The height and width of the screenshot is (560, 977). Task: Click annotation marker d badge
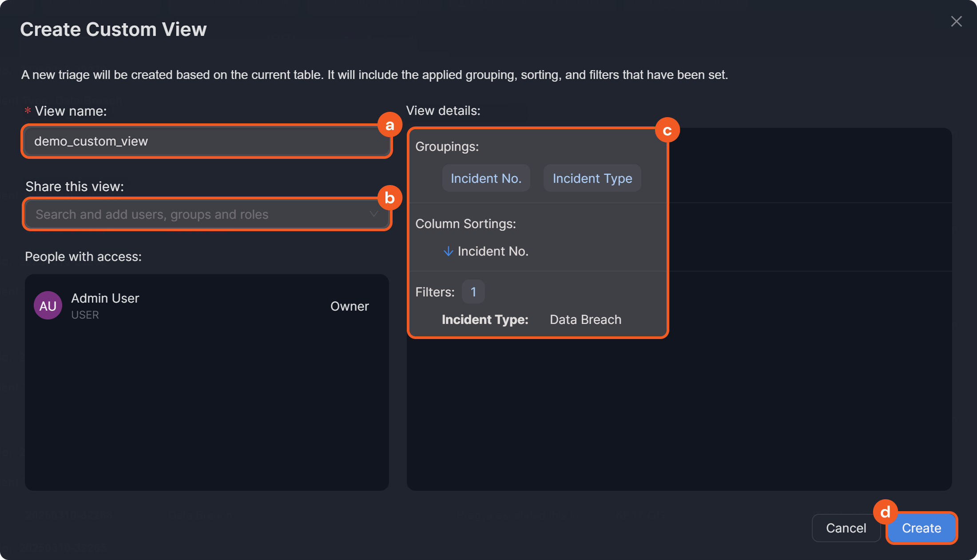point(885,512)
